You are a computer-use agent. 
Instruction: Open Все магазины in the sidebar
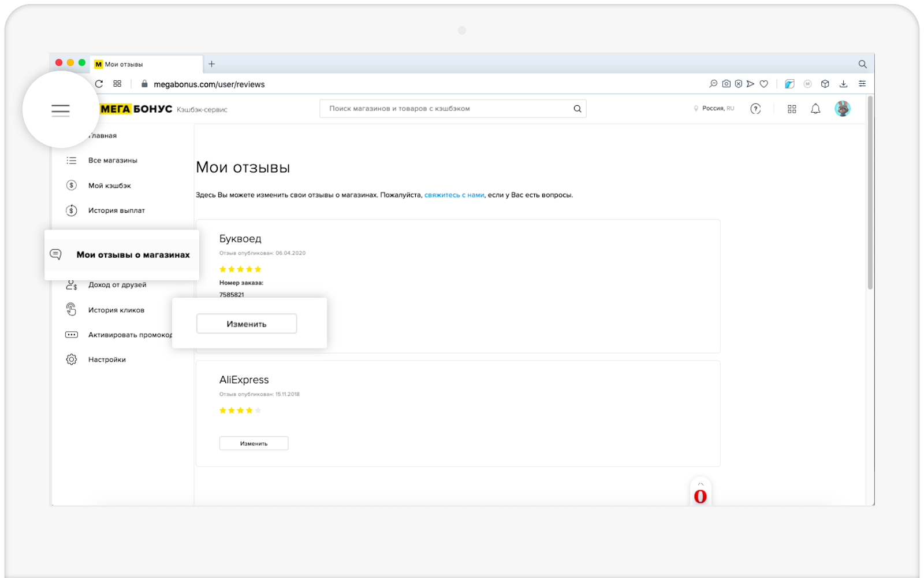coord(113,161)
